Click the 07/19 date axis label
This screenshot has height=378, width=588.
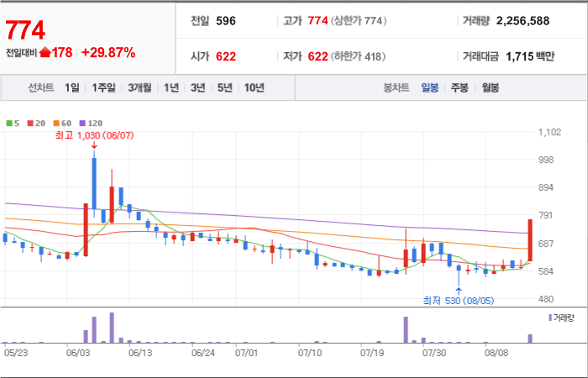point(372,354)
